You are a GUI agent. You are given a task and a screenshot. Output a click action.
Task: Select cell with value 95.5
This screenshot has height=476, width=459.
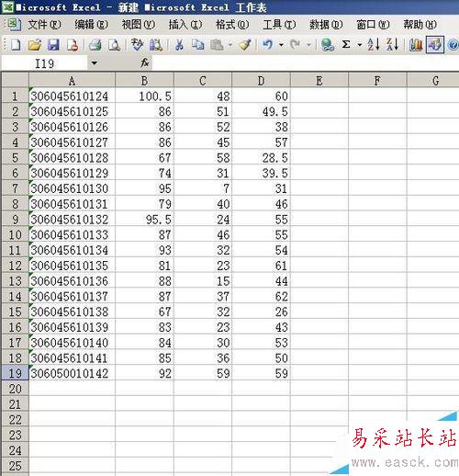(x=144, y=219)
